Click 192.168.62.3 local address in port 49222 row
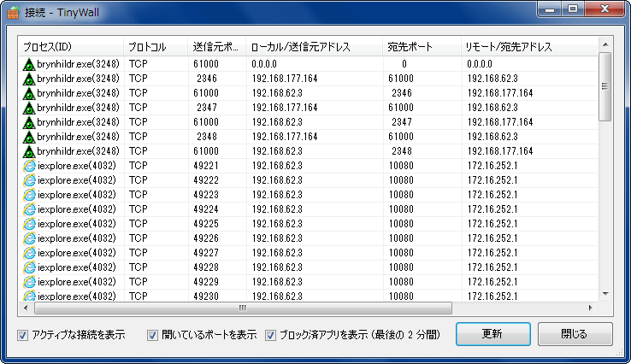Screen dimensions: 631x364 point(277,180)
